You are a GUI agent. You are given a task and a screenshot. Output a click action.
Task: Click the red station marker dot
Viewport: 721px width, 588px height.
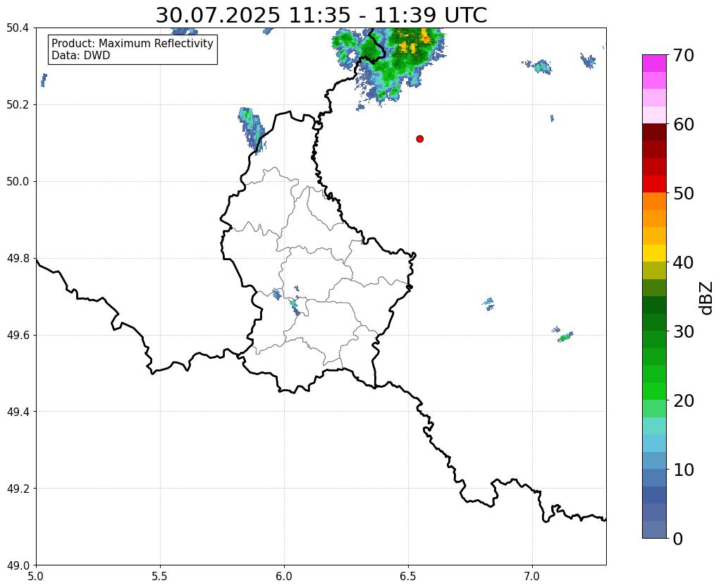coord(419,139)
